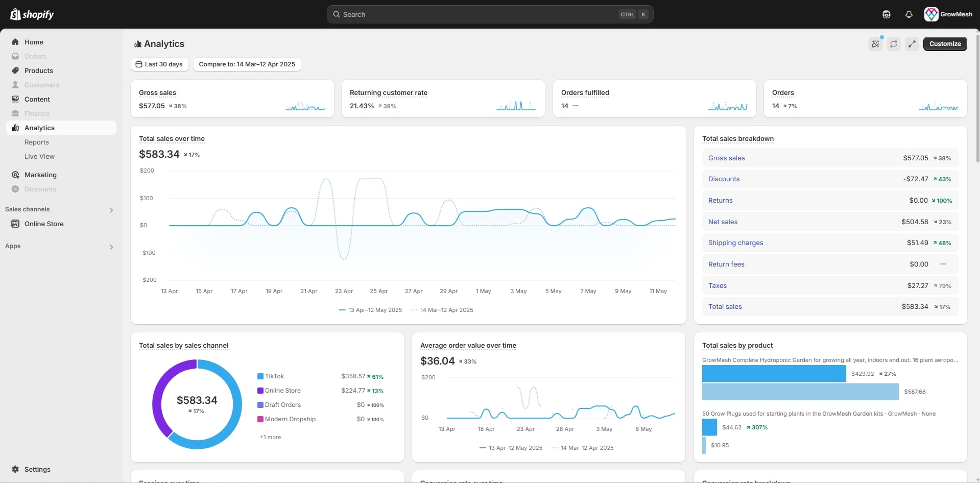This screenshot has height=483, width=980.
Task: Click the top search field
Action: [x=489, y=14]
